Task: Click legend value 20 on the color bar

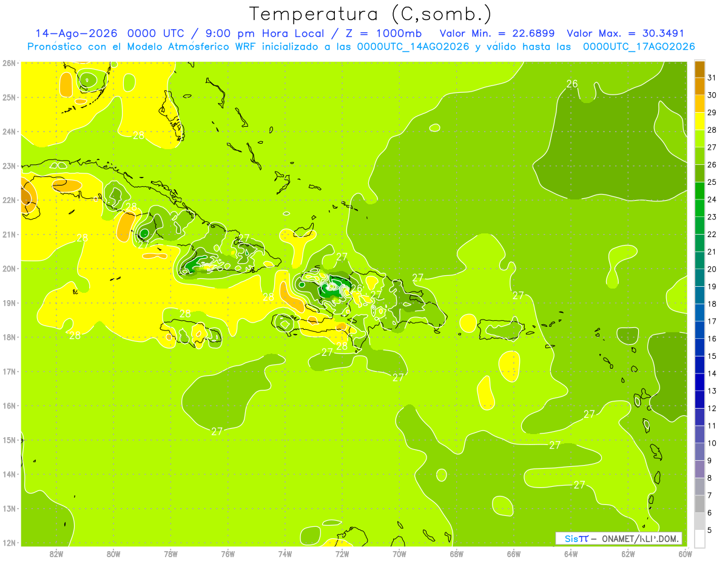Action: tap(712, 269)
